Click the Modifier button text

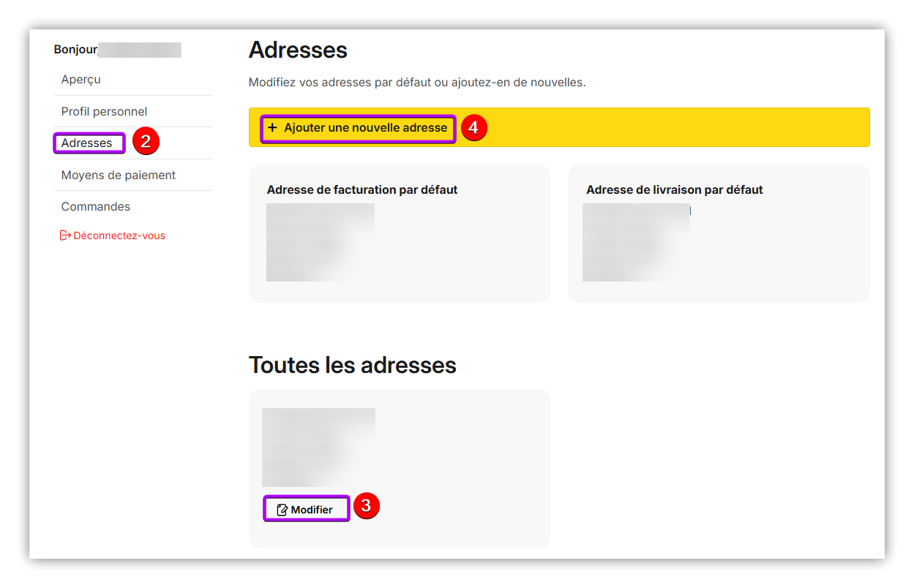[312, 510]
